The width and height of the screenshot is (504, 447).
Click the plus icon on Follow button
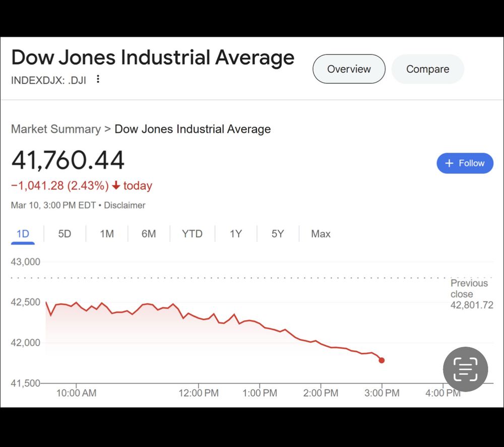pyautogui.click(x=450, y=163)
